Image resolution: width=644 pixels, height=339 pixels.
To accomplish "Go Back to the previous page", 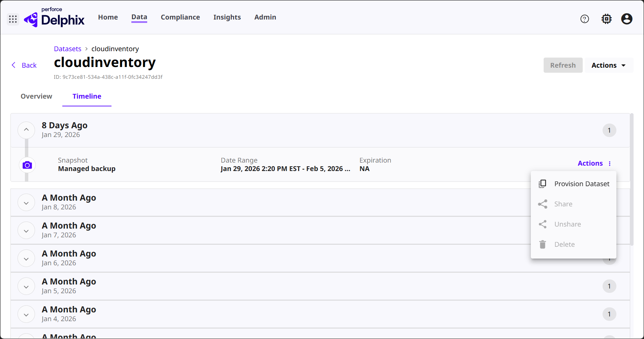I will coord(24,65).
